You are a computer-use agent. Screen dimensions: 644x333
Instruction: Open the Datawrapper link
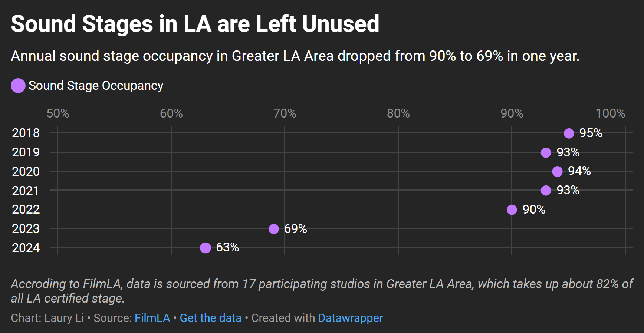(x=350, y=318)
